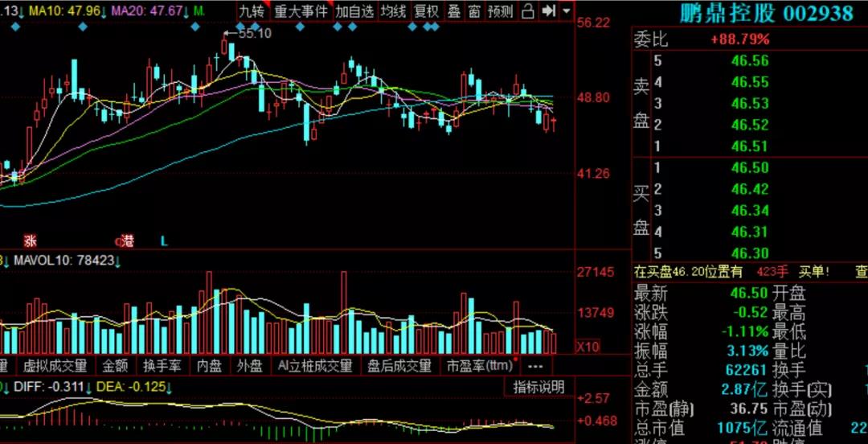Image resolution: width=868 pixels, height=444 pixels.
Task: Click the 金额 value 2.87亿
Action: (x=743, y=389)
